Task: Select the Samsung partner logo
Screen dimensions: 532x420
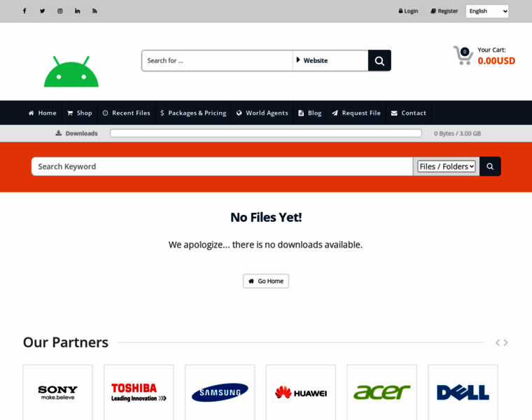Action: pos(220,393)
